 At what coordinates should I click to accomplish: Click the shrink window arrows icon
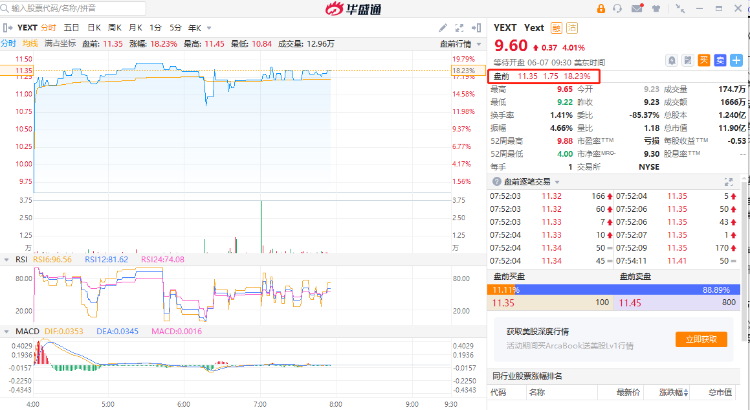680,8
